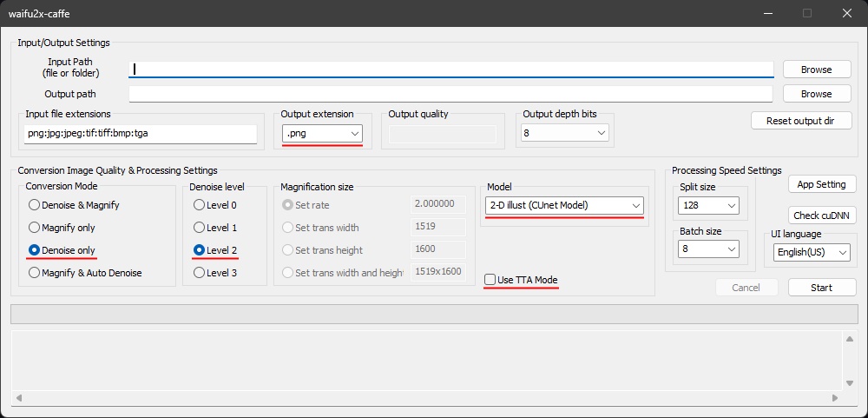Set denoise level to Level 0

tap(200, 205)
